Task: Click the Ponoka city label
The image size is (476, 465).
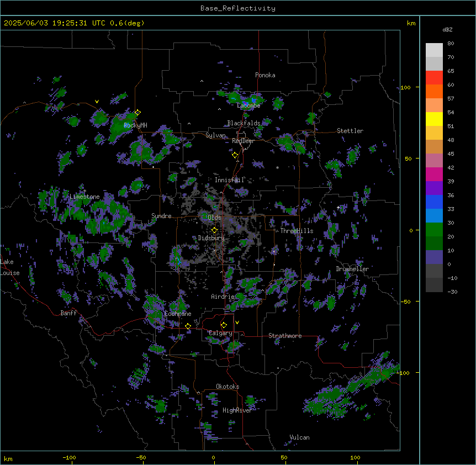Action: point(265,75)
